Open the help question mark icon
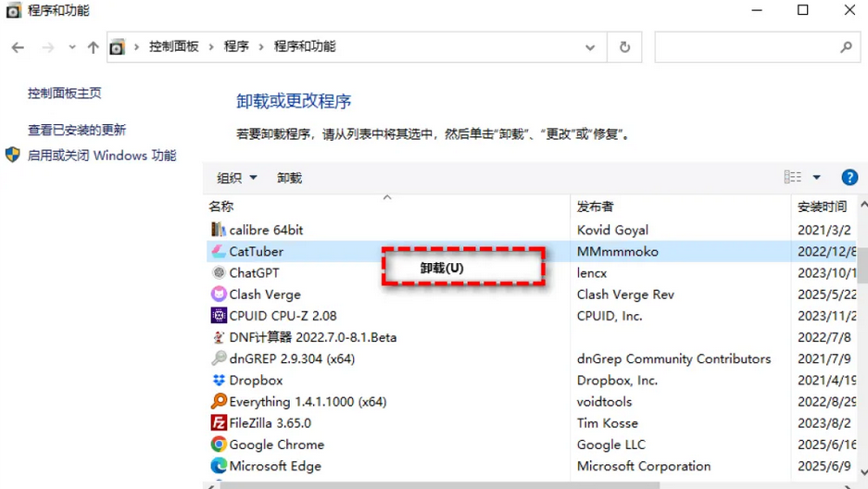The width and height of the screenshot is (868, 489). [x=849, y=178]
